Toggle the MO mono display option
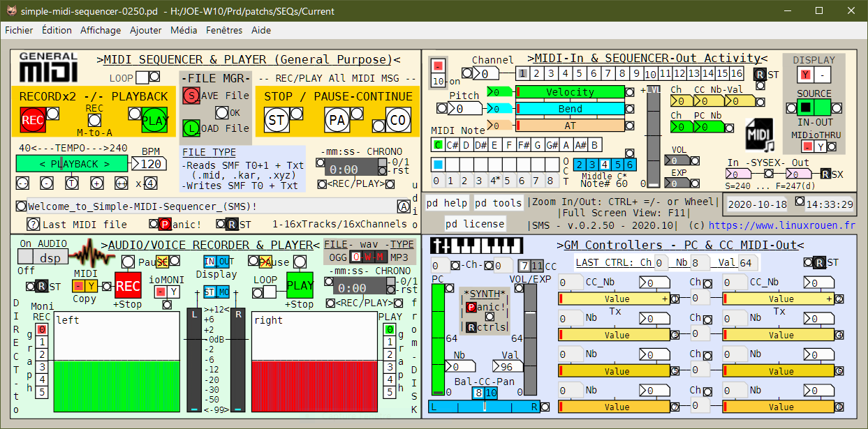 point(223,292)
